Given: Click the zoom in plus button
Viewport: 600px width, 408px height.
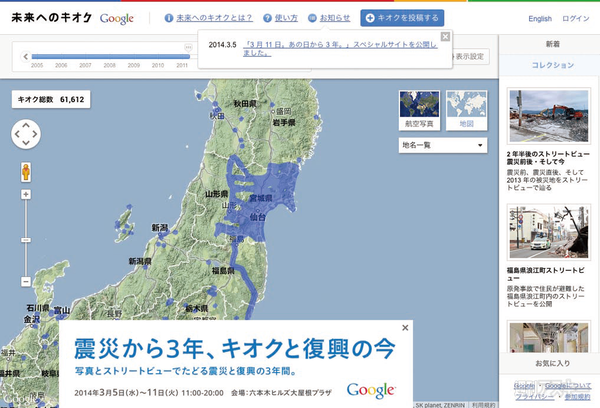Looking at the screenshot, I should coord(26,194).
